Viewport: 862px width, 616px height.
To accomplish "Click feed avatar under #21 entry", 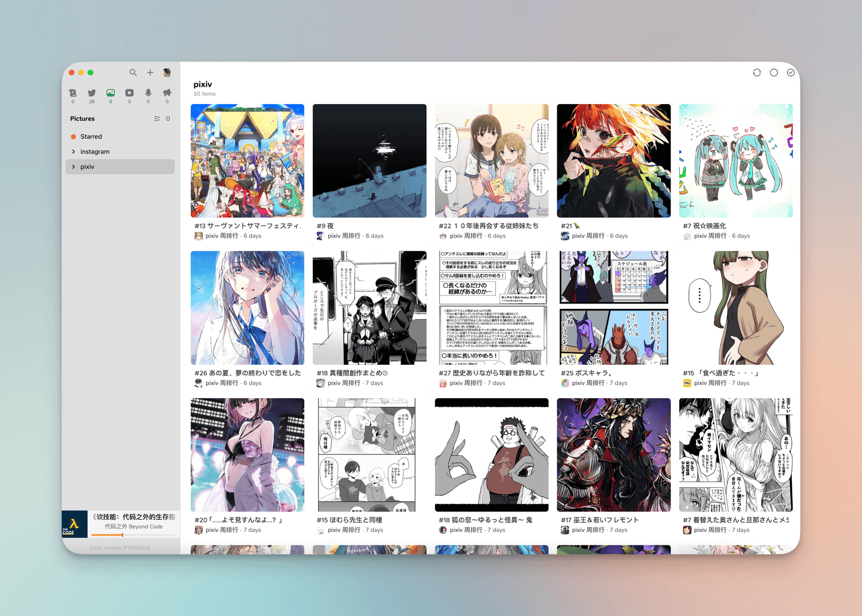I will click(x=565, y=236).
